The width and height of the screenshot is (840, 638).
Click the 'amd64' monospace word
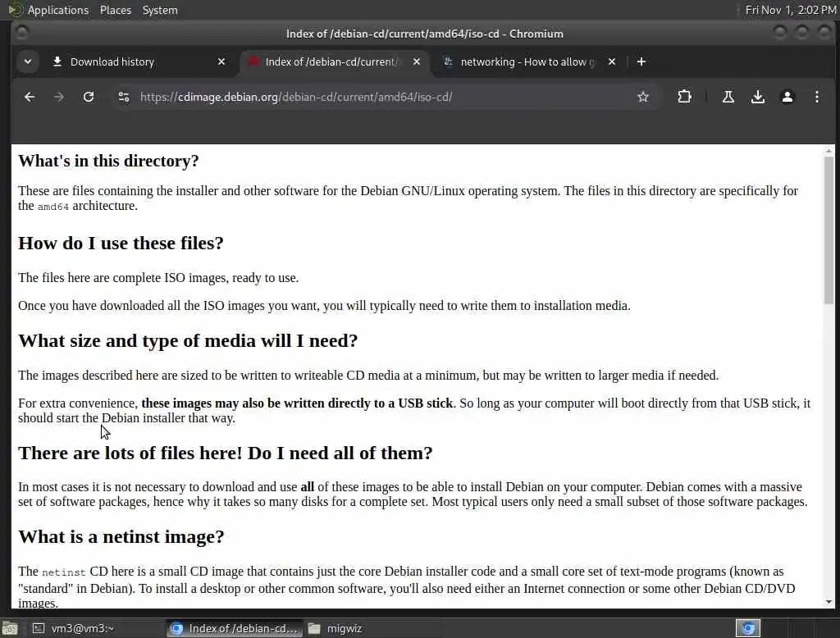(53, 207)
